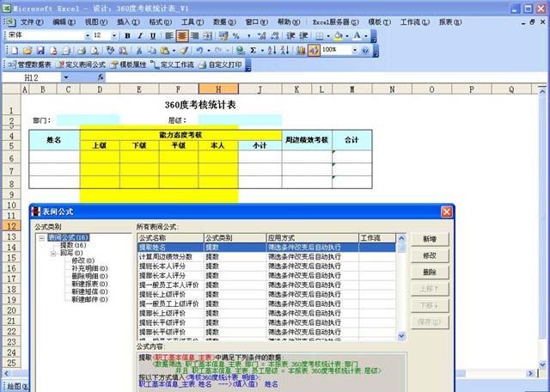Open the Name Box dropdown
Screen dimensions: 550x392
point(66,77)
